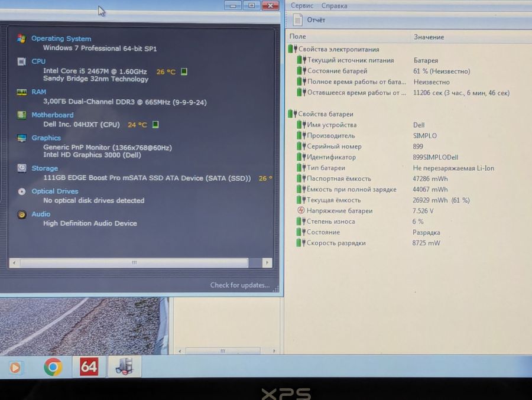This screenshot has height=400, width=532.
Task: Click the AIDA64 left pane scrollbar right arrow
Action: tap(274, 351)
